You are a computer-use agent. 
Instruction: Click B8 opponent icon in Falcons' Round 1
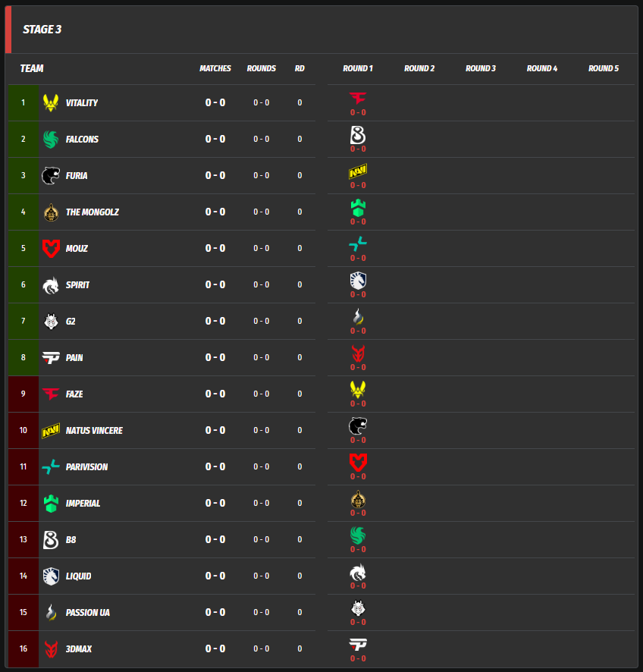(x=358, y=134)
